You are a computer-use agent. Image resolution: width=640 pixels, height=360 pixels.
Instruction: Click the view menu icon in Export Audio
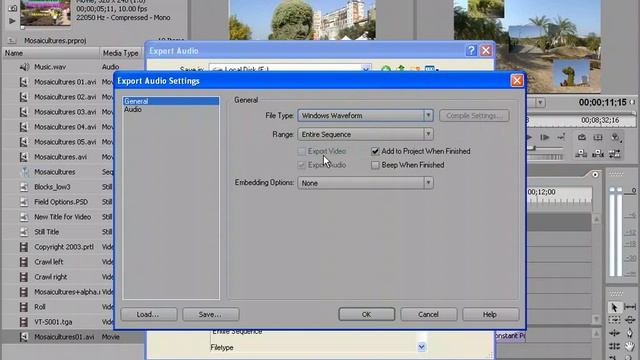[430, 69]
